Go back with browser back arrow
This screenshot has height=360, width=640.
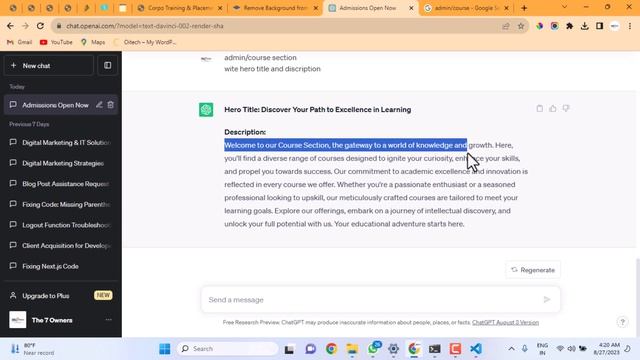pyautogui.click(x=10, y=26)
